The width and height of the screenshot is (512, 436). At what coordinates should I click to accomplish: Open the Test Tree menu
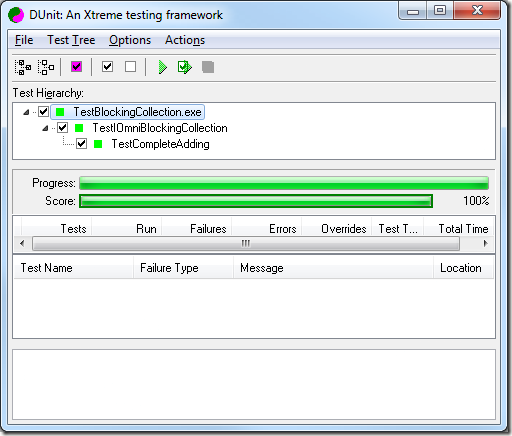point(71,40)
